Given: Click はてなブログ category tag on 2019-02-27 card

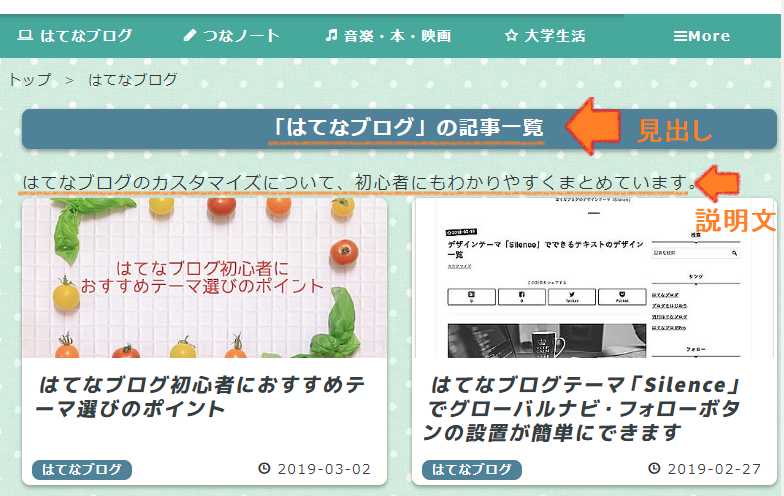Looking at the screenshot, I should [x=472, y=470].
